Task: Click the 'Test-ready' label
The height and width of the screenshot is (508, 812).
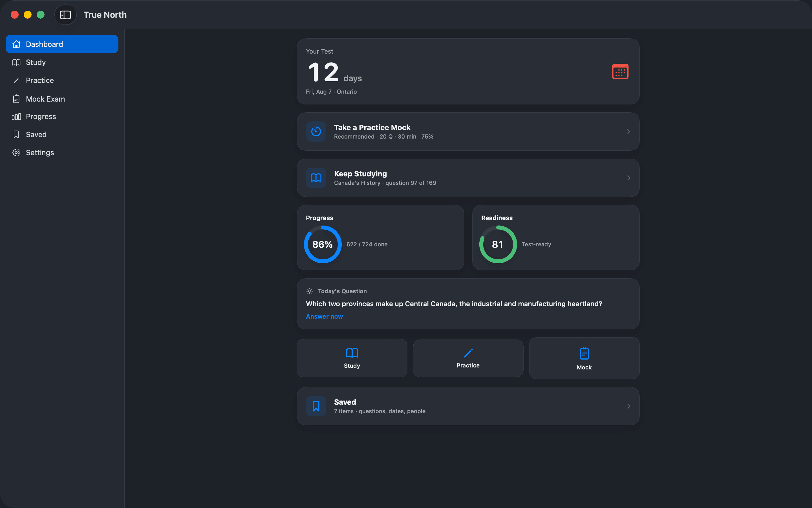Action: (536, 244)
